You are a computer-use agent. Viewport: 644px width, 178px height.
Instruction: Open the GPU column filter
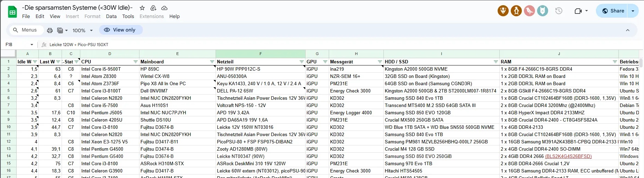point(325,62)
